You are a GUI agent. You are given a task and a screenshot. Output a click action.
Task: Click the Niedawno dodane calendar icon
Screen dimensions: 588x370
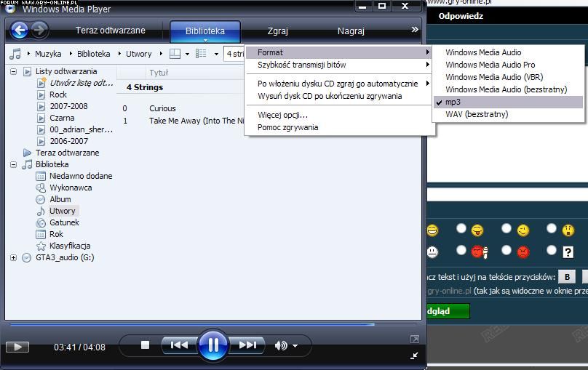click(x=41, y=177)
